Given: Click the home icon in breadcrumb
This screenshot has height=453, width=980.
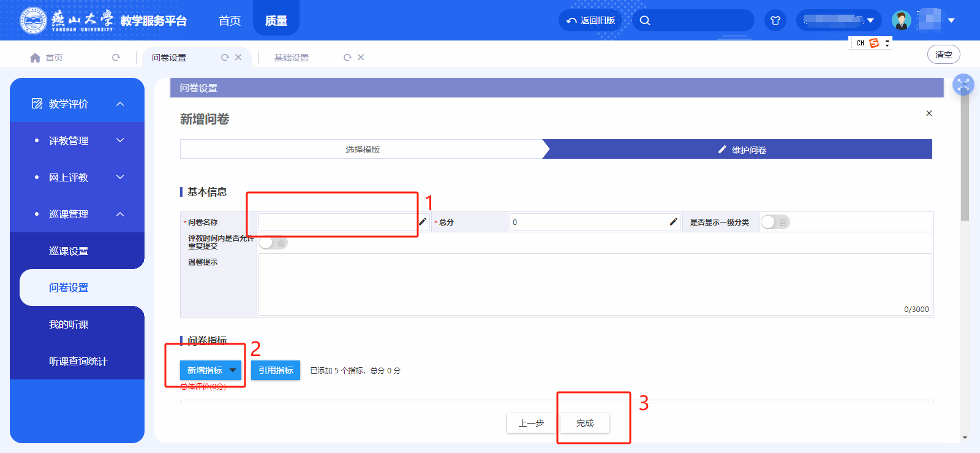Looking at the screenshot, I should coord(35,58).
